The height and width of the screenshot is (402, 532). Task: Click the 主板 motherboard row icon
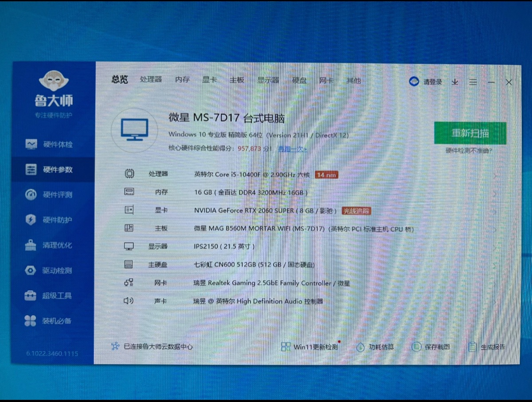pyautogui.click(x=129, y=228)
